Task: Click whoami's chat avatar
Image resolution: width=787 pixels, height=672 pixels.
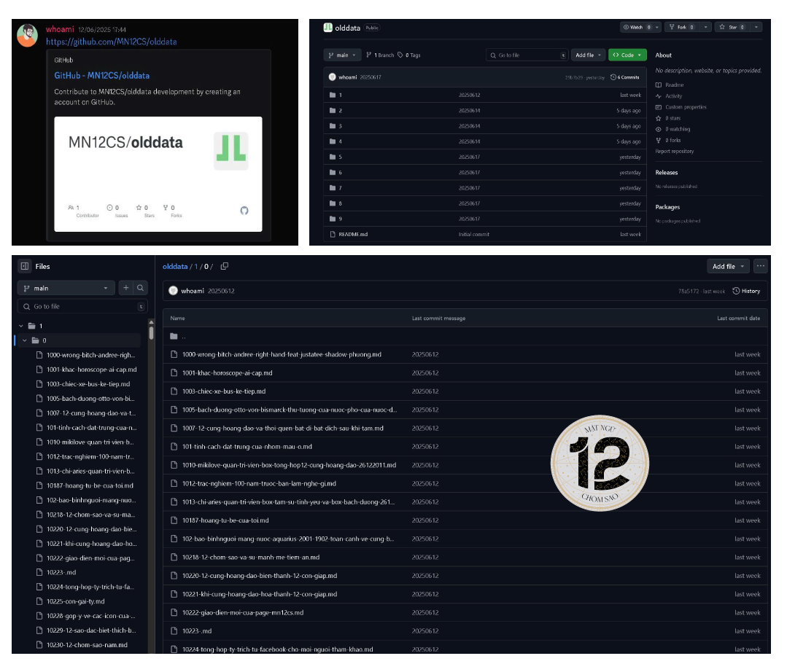Action: tap(28, 36)
